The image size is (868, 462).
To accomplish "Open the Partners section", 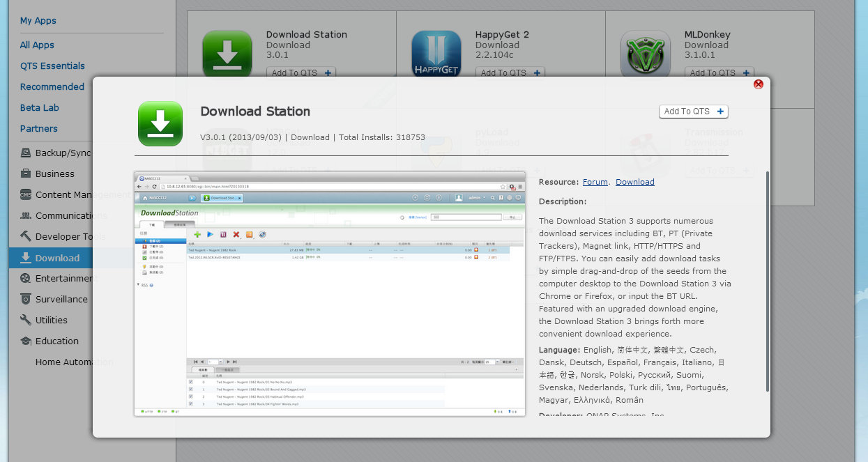I will pyautogui.click(x=39, y=129).
